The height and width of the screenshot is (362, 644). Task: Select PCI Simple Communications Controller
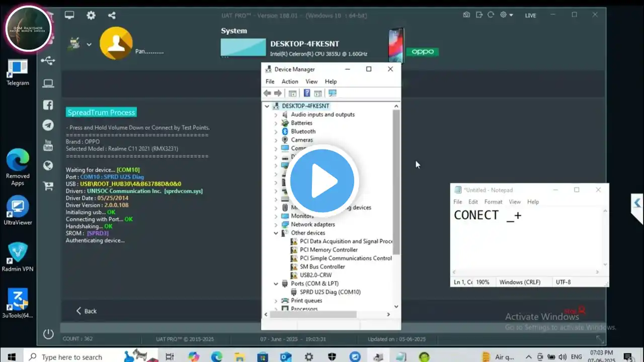tap(346, 258)
